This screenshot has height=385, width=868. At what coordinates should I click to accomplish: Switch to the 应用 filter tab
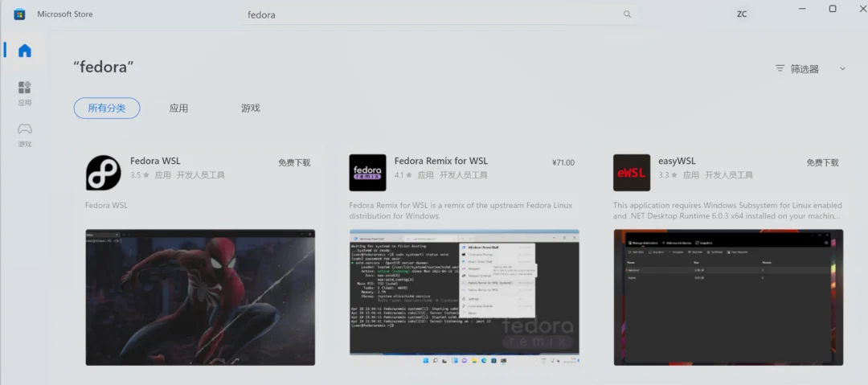178,108
